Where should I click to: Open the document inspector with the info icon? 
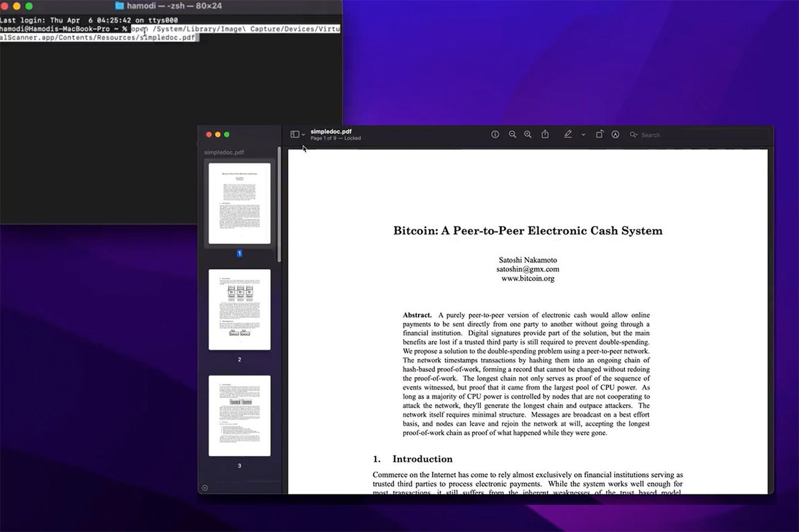pos(495,134)
